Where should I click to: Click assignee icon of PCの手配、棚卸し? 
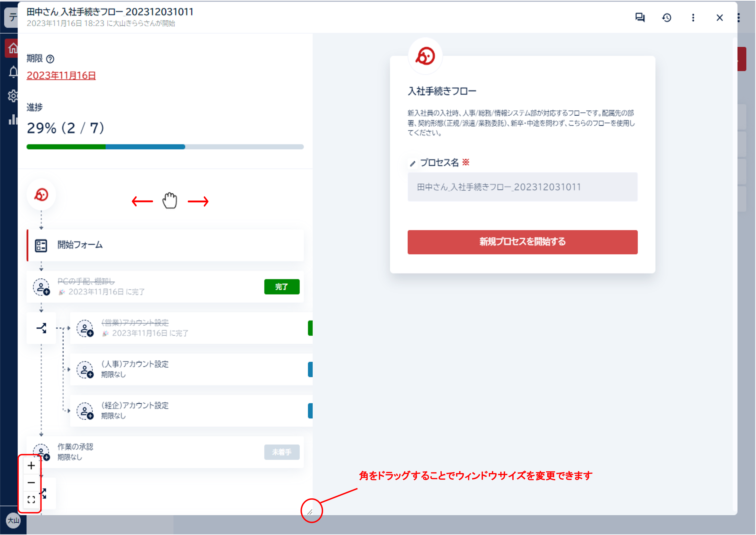41,287
